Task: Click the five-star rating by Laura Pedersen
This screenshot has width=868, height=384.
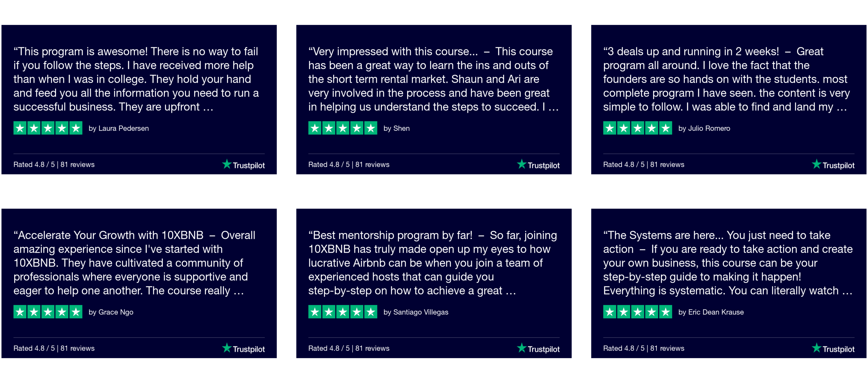Action: (x=48, y=128)
